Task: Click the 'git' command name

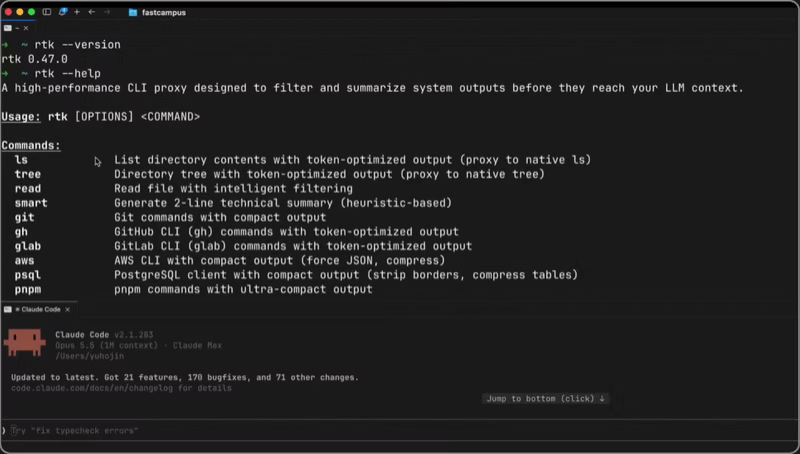Action: [x=24, y=217]
